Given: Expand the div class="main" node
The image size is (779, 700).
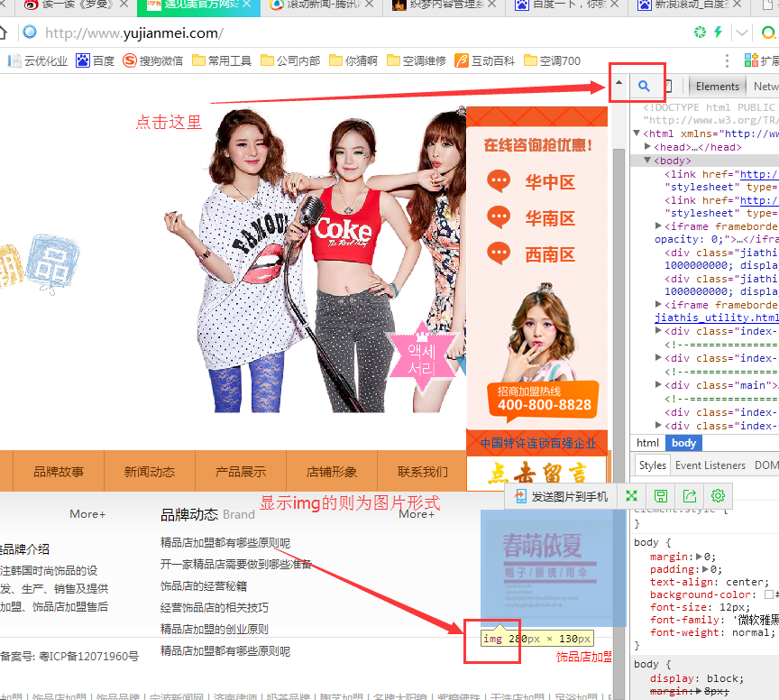Looking at the screenshot, I should pyautogui.click(x=659, y=385).
